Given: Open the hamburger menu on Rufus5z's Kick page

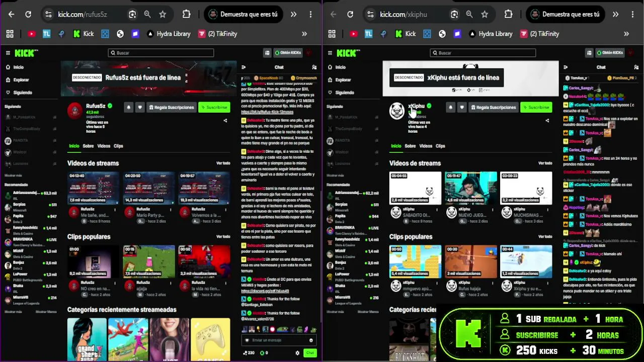Looking at the screenshot, I should [8, 53].
